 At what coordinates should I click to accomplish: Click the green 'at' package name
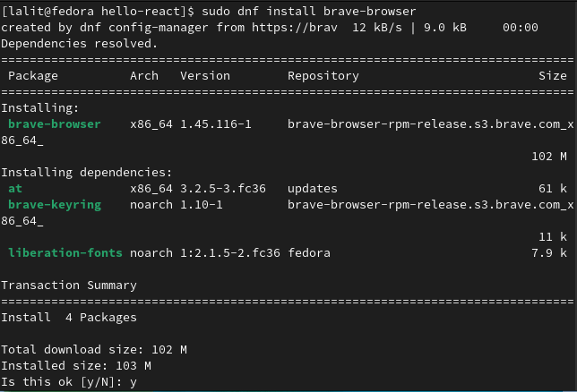(x=15, y=189)
